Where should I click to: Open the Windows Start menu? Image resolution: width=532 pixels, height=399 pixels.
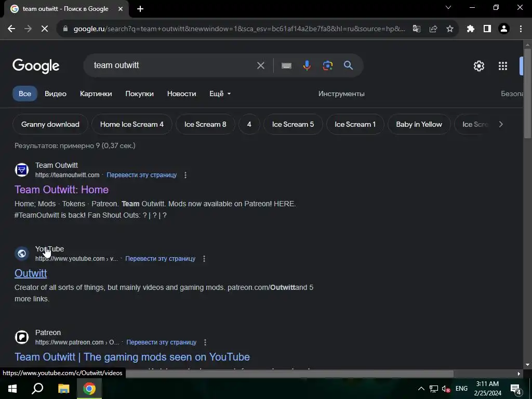click(x=12, y=389)
